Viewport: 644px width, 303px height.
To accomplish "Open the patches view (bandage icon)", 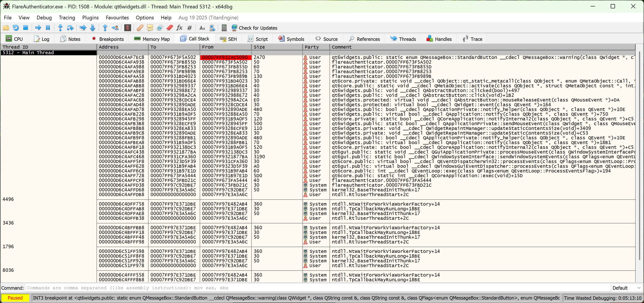I will pos(140,28).
